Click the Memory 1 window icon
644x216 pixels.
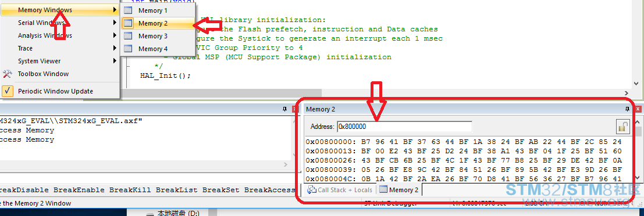(x=128, y=10)
